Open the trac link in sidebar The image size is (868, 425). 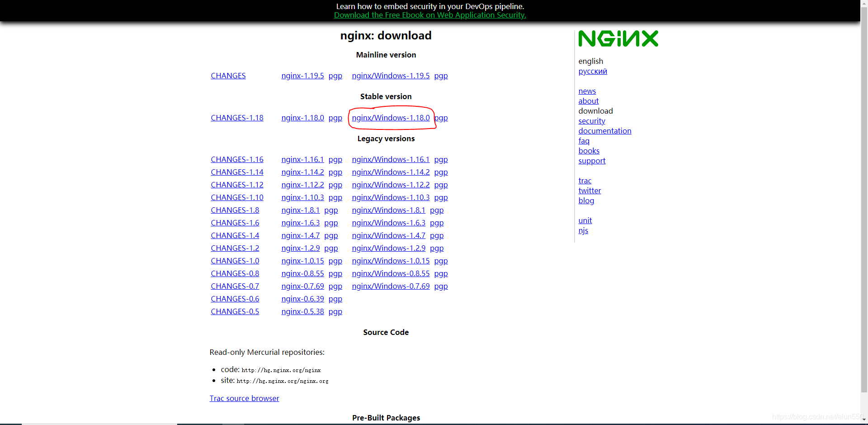585,181
